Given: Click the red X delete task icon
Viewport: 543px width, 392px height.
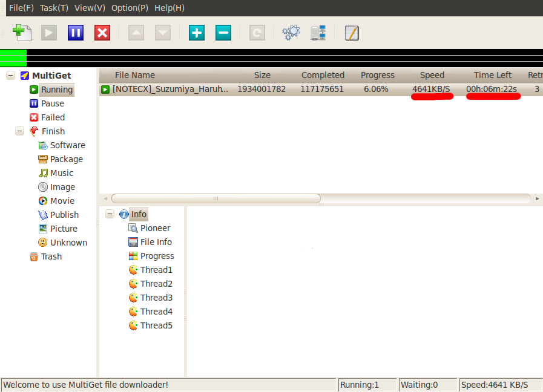Looking at the screenshot, I should tap(102, 33).
